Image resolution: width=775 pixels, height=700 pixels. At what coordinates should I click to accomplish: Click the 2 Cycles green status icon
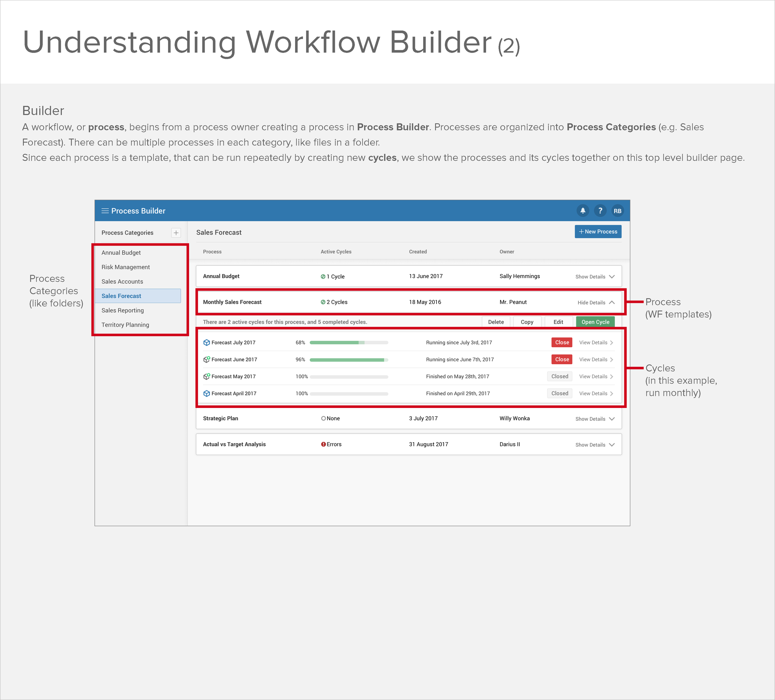[x=323, y=302]
